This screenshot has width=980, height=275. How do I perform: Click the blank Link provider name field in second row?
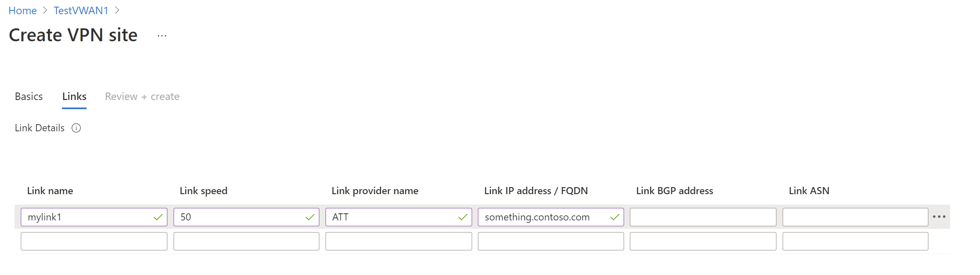pyautogui.click(x=398, y=241)
